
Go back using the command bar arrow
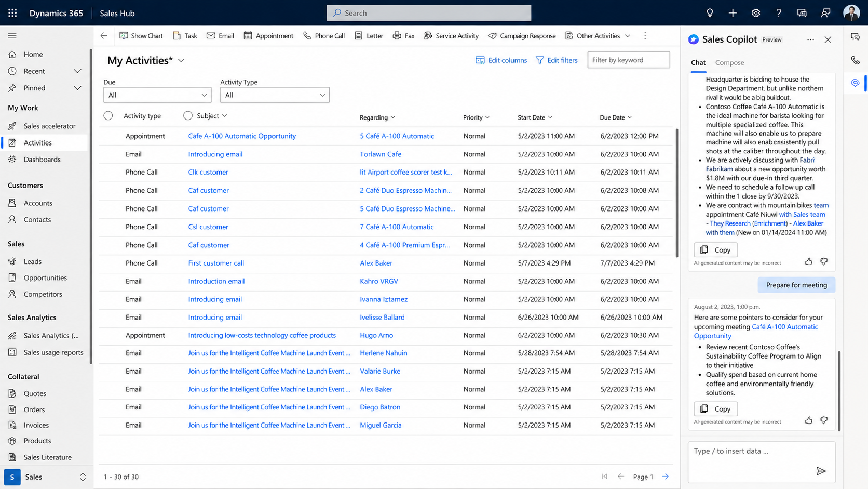104,36
